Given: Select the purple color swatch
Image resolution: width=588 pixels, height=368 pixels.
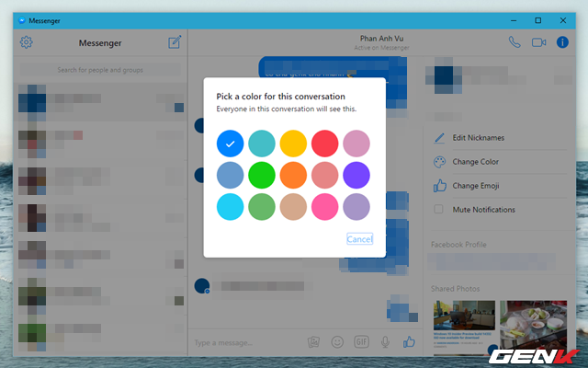Looking at the screenshot, I should [x=356, y=175].
